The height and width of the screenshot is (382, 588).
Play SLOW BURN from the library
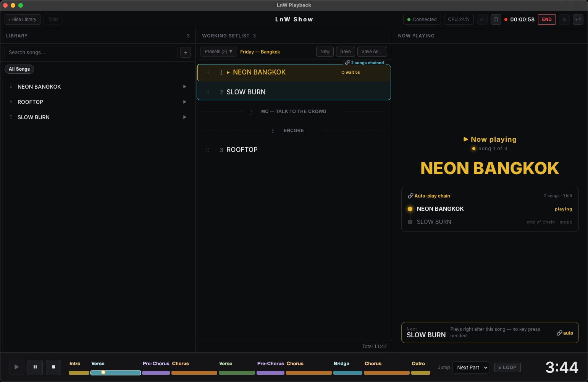[185, 117]
